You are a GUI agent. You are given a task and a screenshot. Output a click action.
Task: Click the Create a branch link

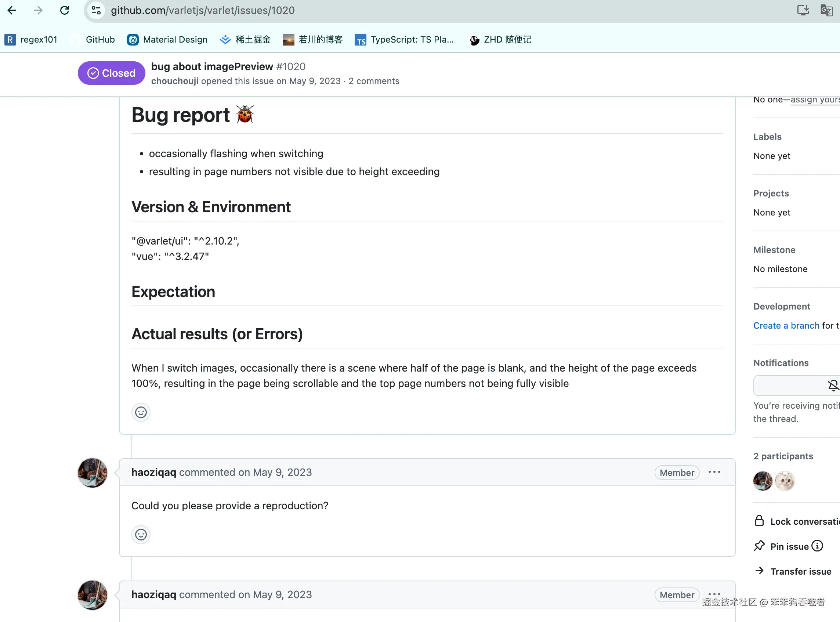[786, 325]
